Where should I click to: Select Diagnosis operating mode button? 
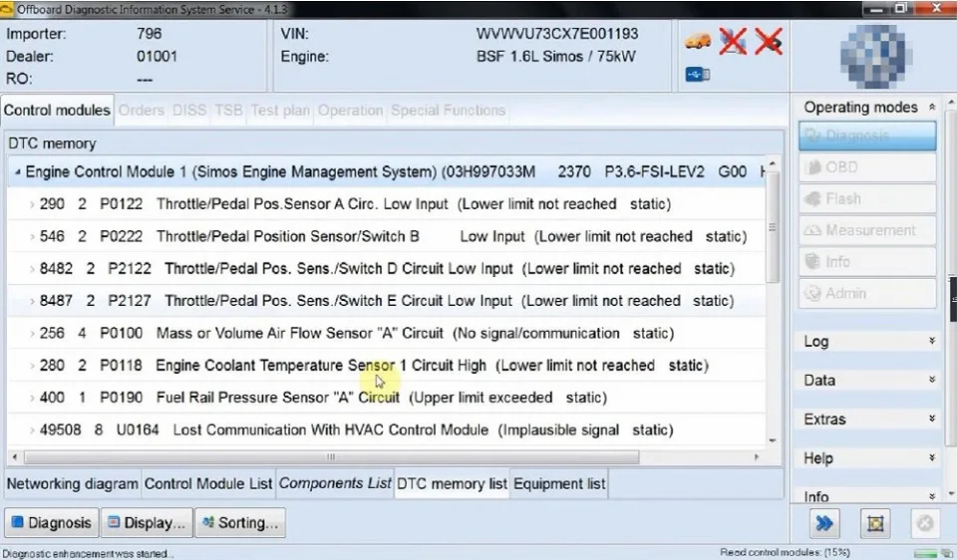tap(867, 136)
